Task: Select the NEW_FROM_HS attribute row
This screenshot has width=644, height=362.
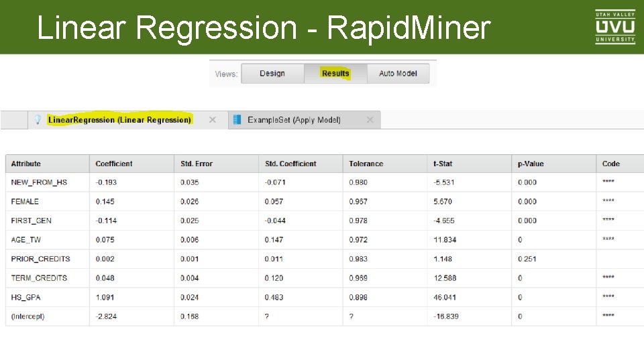Action: tap(325, 182)
